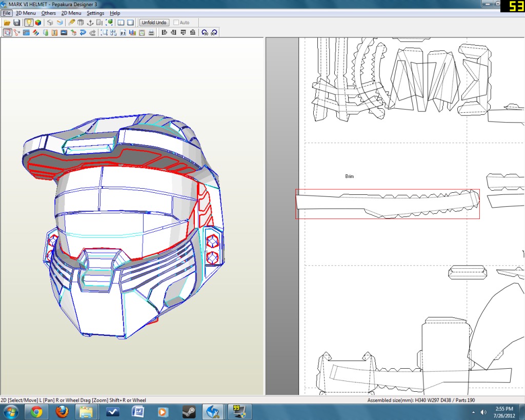Align selected parts to the right
Image resolution: width=525 pixels, height=420 pixels.
173,32
